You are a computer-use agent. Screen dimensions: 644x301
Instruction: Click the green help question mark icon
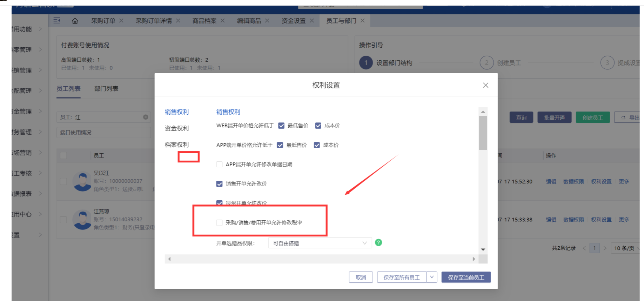[x=378, y=243]
